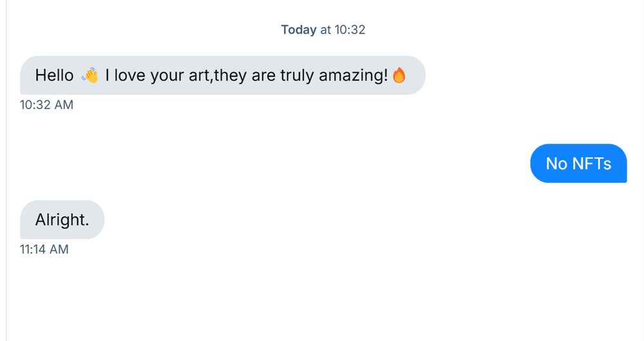Click the waving hand emoji

(x=90, y=75)
